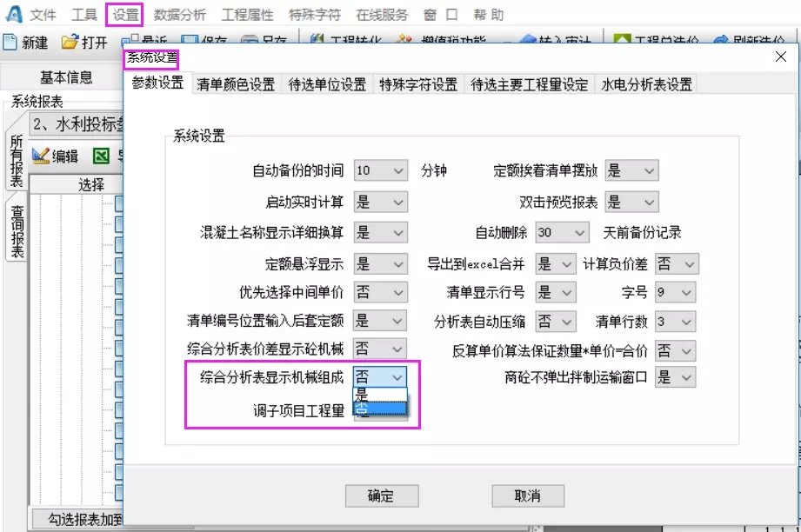This screenshot has width=801, height=532.
Task: Select the 查询报表 vertical side tab
Action: point(17,230)
